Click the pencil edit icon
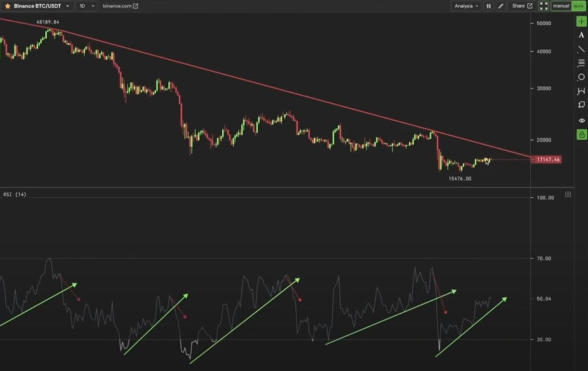588x371 pixels. pyautogui.click(x=500, y=6)
